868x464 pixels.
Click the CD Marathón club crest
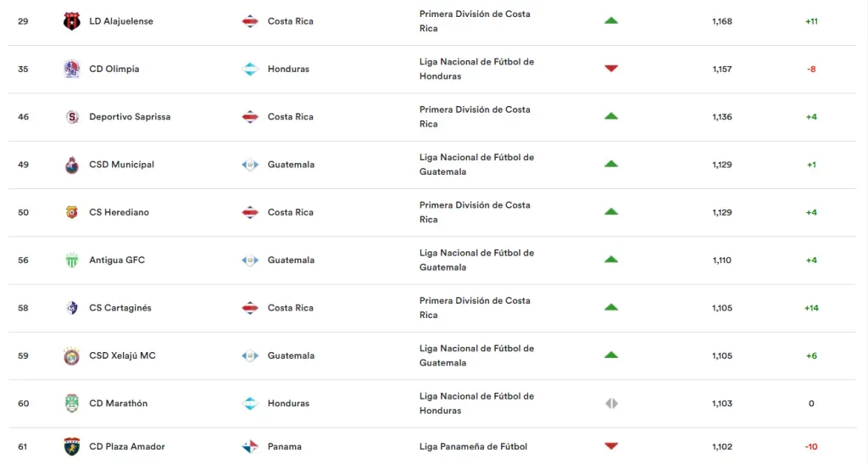coord(72,404)
